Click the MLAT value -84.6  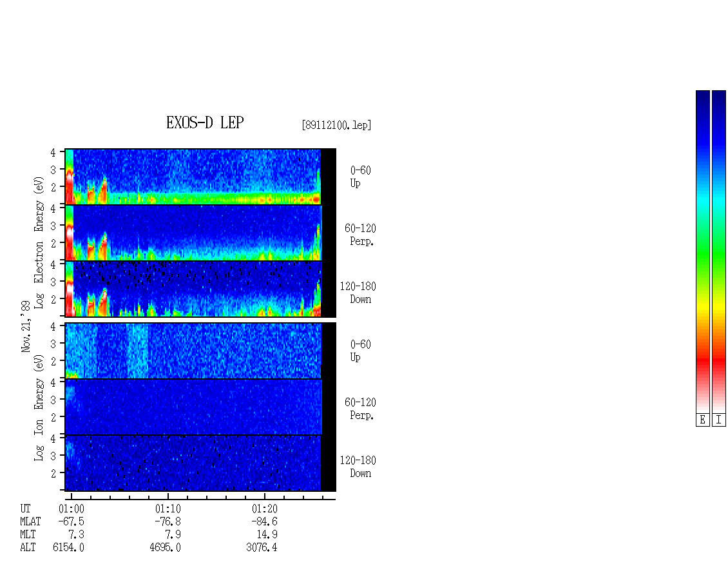[x=264, y=521]
